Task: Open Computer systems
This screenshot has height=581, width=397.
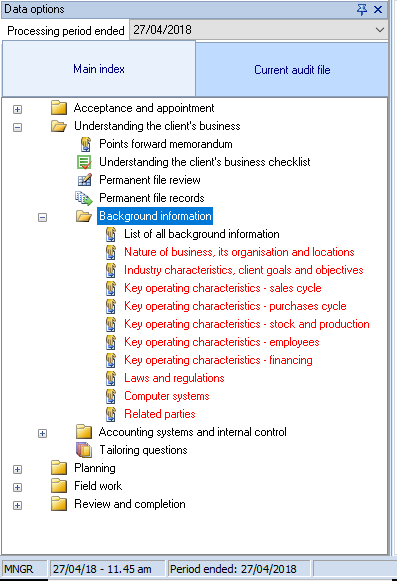Action: coord(167,396)
